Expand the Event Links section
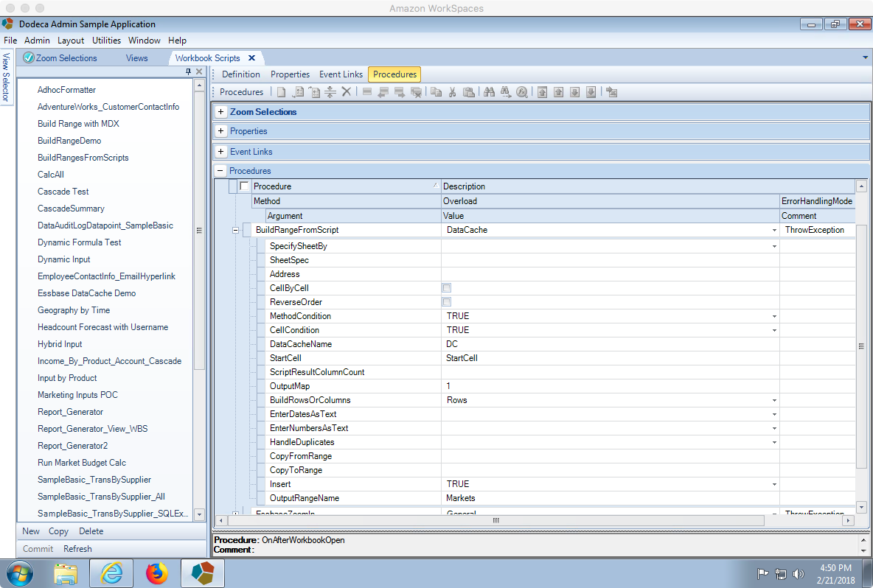The width and height of the screenshot is (873, 588). [x=221, y=151]
